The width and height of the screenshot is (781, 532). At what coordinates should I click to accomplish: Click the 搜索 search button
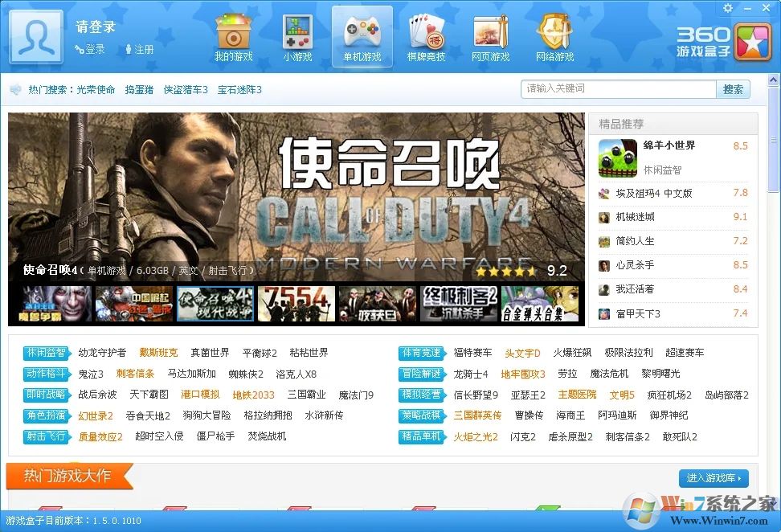point(734,89)
